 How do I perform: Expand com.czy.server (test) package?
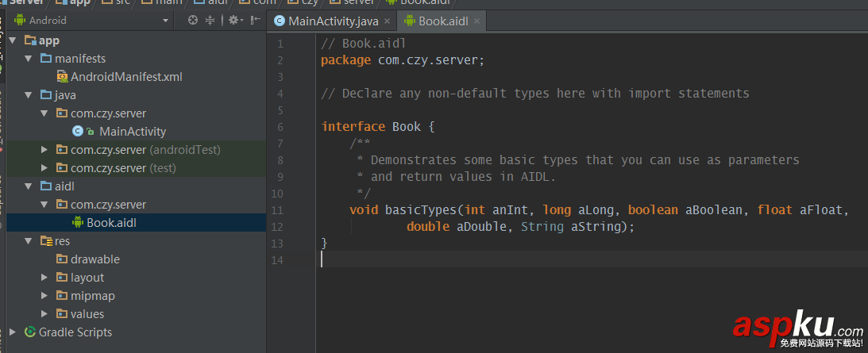click(44, 167)
